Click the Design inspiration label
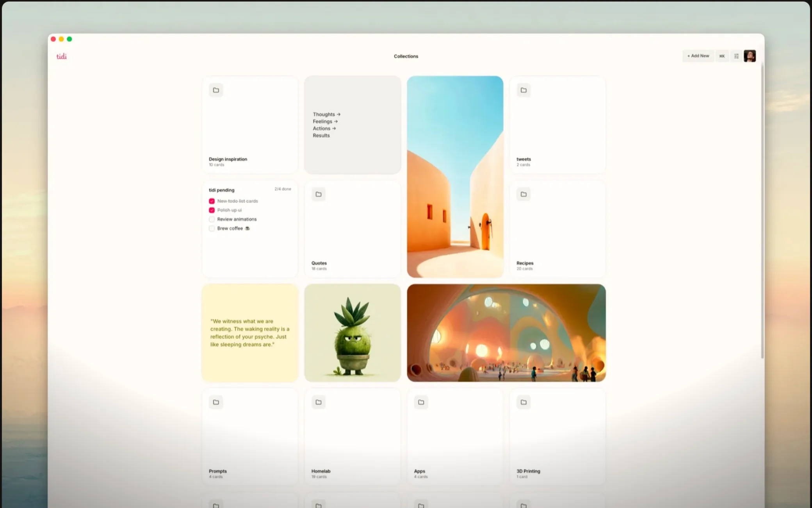 [x=228, y=159]
